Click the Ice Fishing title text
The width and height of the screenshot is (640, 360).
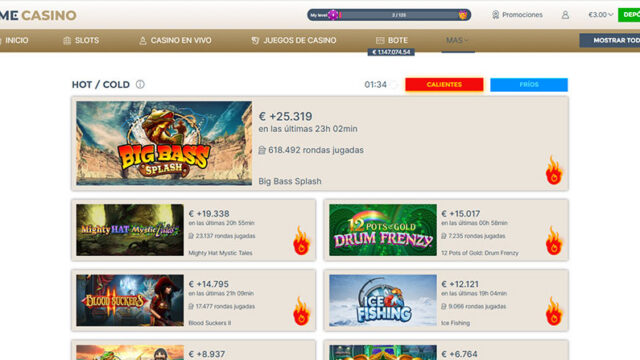point(456,323)
